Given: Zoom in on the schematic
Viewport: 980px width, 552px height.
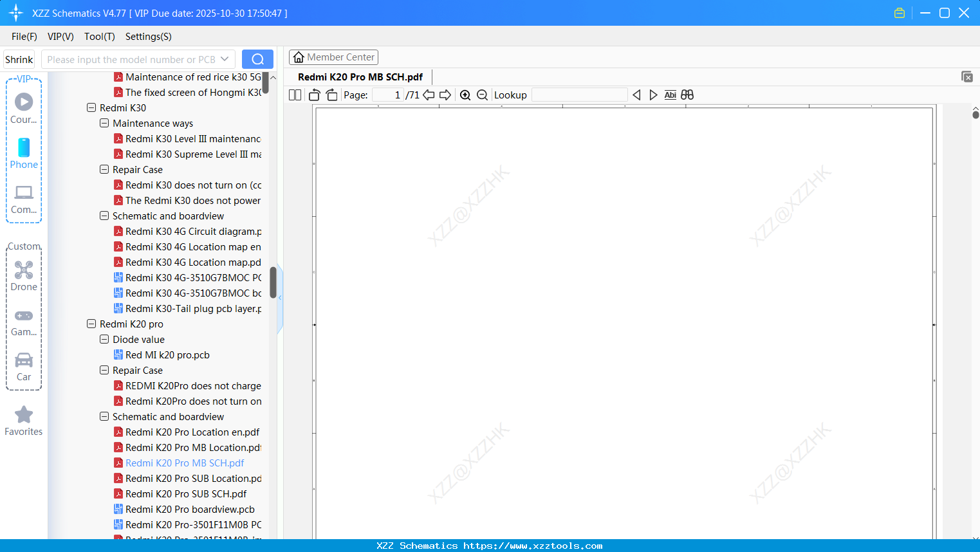Looking at the screenshot, I should [x=465, y=95].
